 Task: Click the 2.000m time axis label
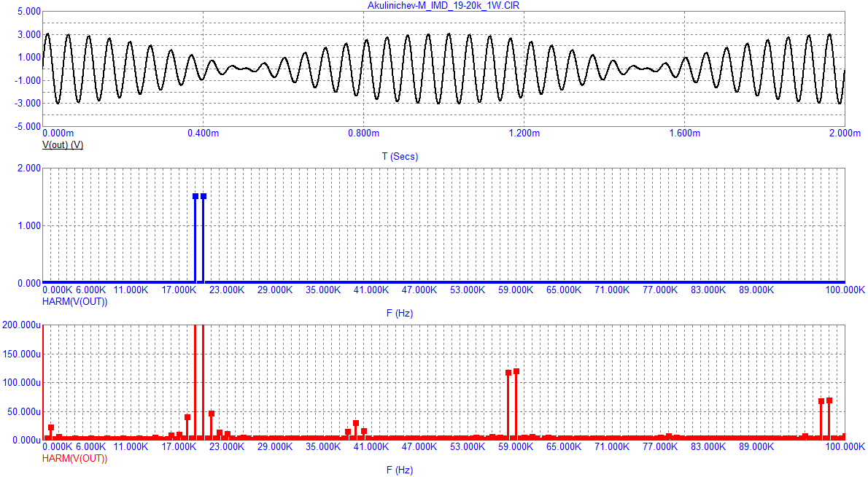coord(845,133)
